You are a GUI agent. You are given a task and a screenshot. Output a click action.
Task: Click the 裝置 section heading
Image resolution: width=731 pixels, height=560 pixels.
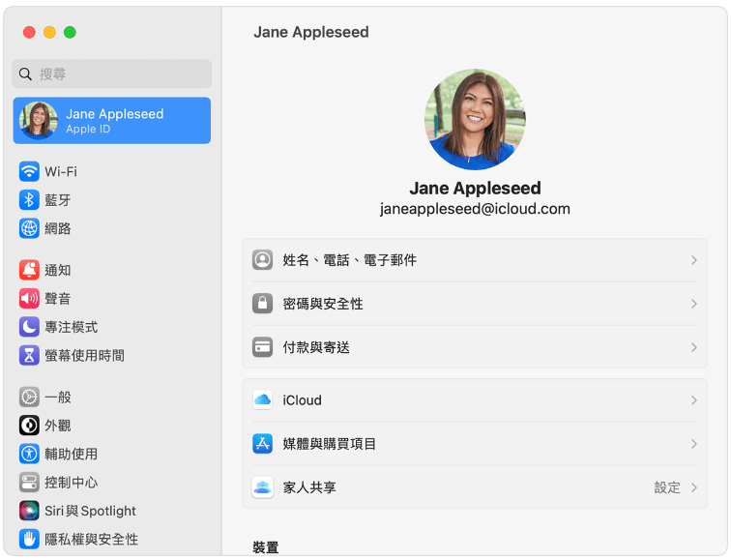click(x=266, y=547)
